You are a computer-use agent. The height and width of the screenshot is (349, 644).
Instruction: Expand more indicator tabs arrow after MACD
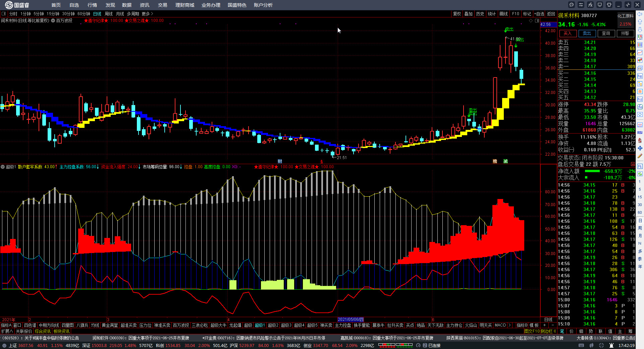[509, 325]
